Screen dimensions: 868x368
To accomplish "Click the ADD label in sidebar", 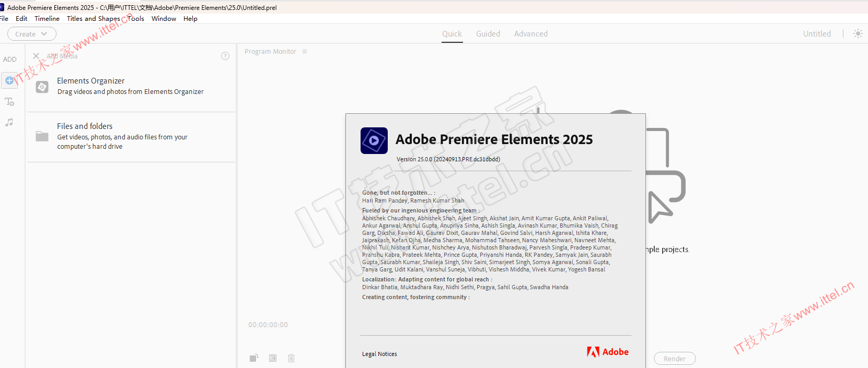I will tap(10, 60).
